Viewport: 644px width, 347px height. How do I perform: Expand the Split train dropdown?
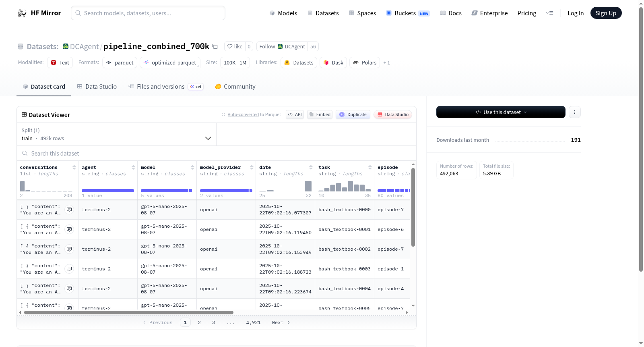(116, 134)
